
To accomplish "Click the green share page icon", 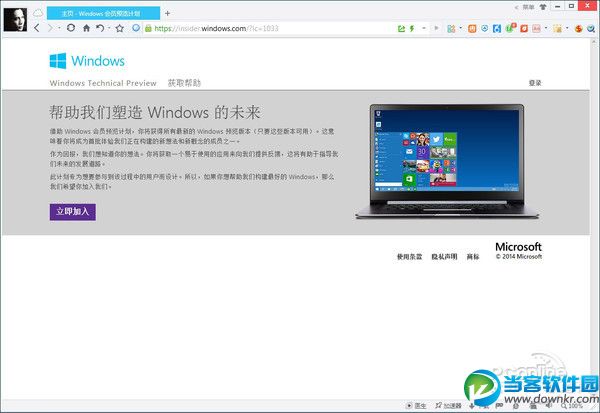I will pos(401,28).
